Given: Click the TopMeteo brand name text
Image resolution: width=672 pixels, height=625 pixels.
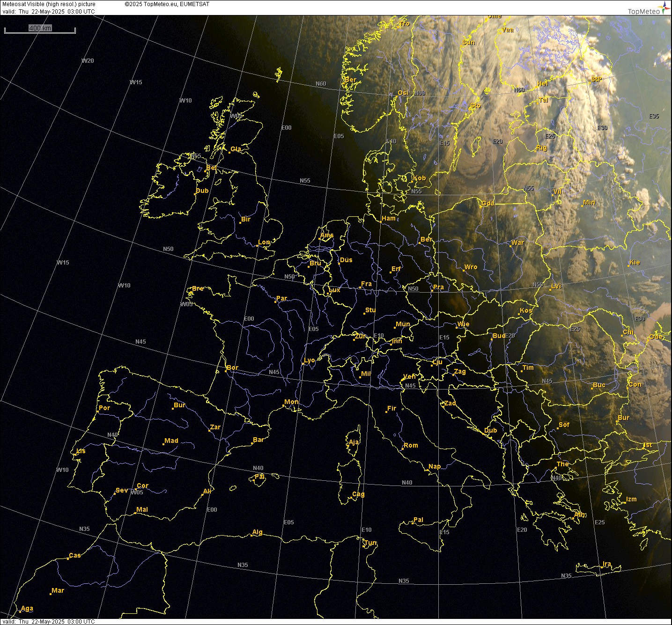Looking at the screenshot, I should (643, 12).
